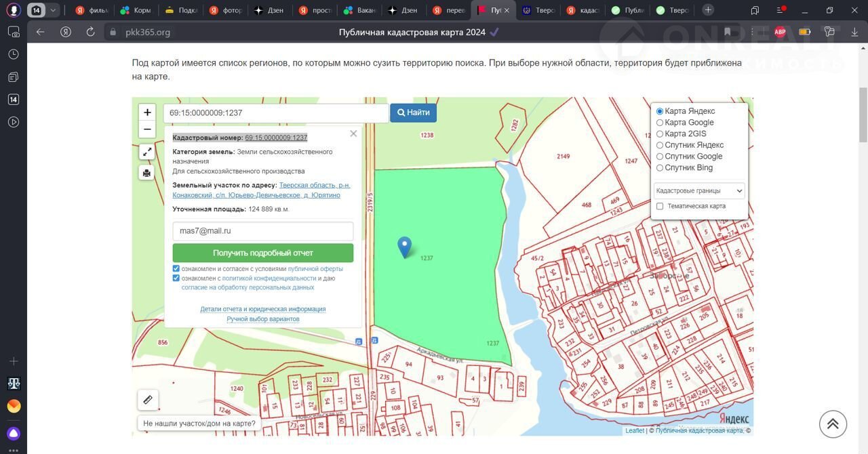Reload the page in browser toolbar
This screenshot has height=454, width=868.
click(x=90, y=32)
